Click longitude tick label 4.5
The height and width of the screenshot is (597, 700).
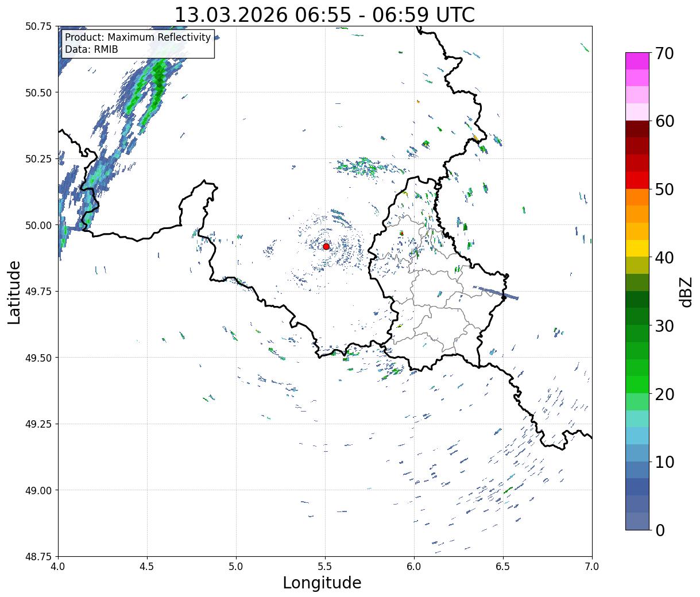tap(147, 567)
